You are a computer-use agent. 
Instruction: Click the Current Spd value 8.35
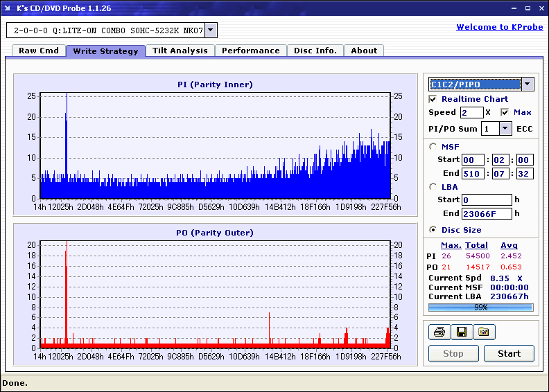tap(500, 278)
